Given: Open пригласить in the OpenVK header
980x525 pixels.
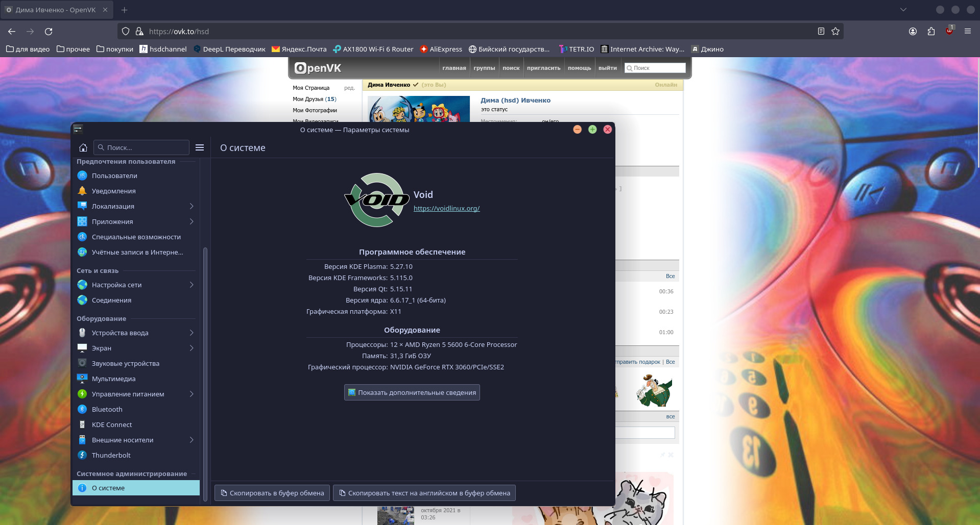Looking at the screenshot, I should [x=543, y=68].
